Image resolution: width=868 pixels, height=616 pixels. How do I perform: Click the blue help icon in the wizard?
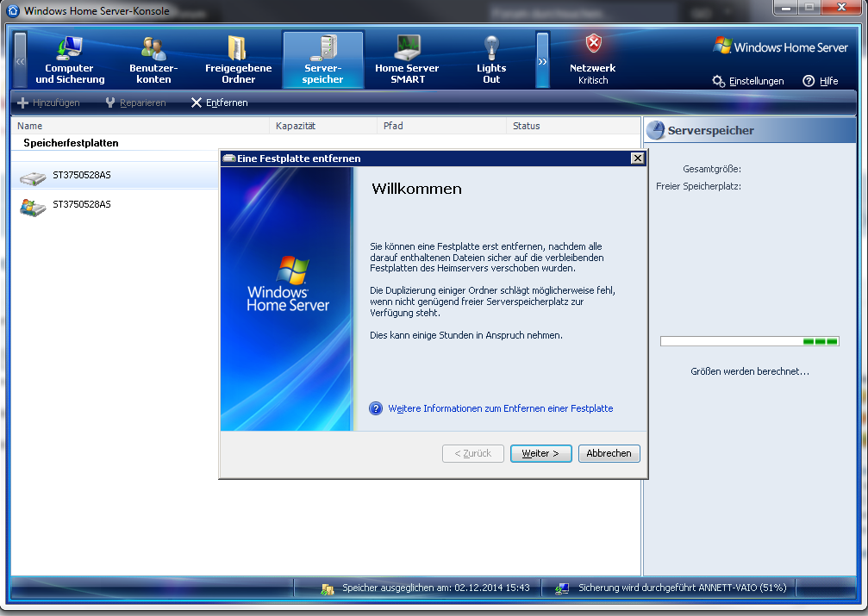(376, 408)
